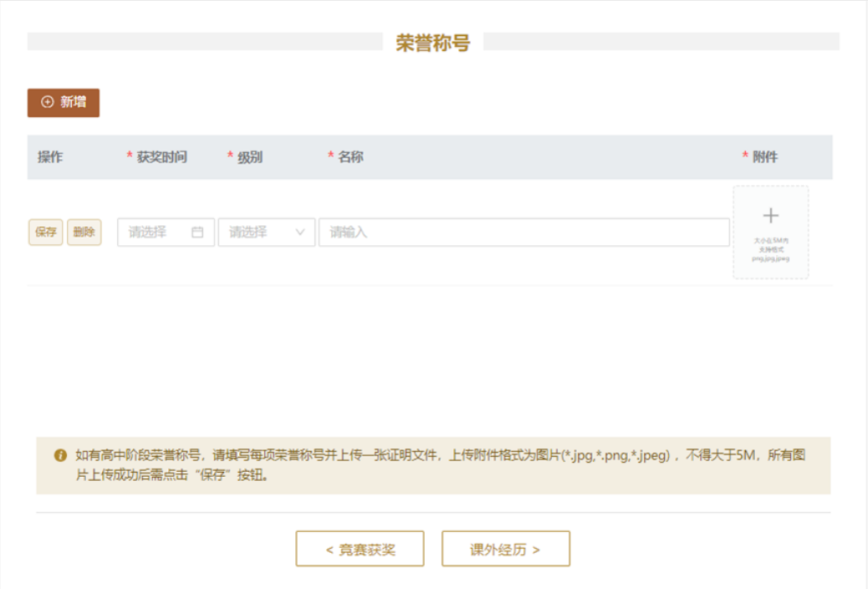Click the plus-circle icon in 新增 button
The width and height of the screenshot is (868, 589).
pos(48,102)
